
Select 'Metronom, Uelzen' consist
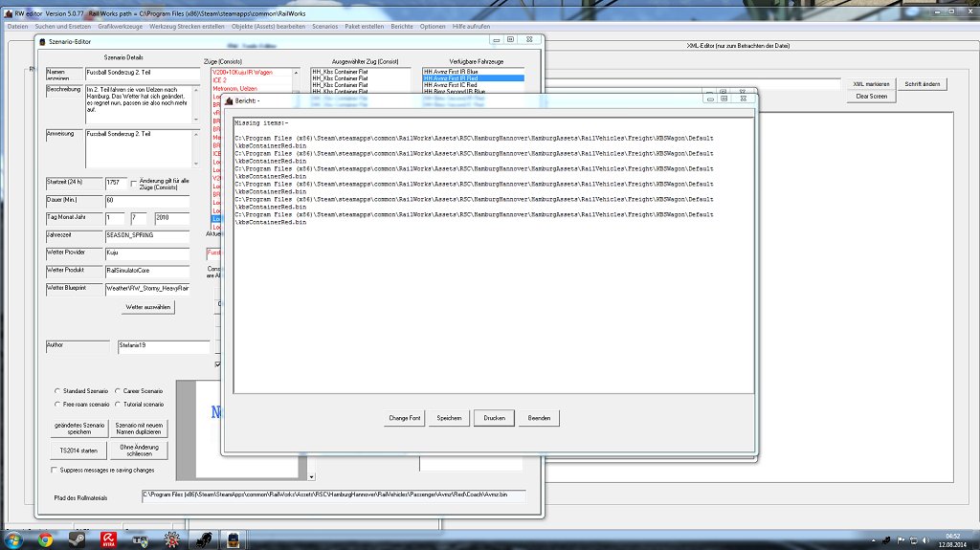pyautogui.click(x=234, y=89)
